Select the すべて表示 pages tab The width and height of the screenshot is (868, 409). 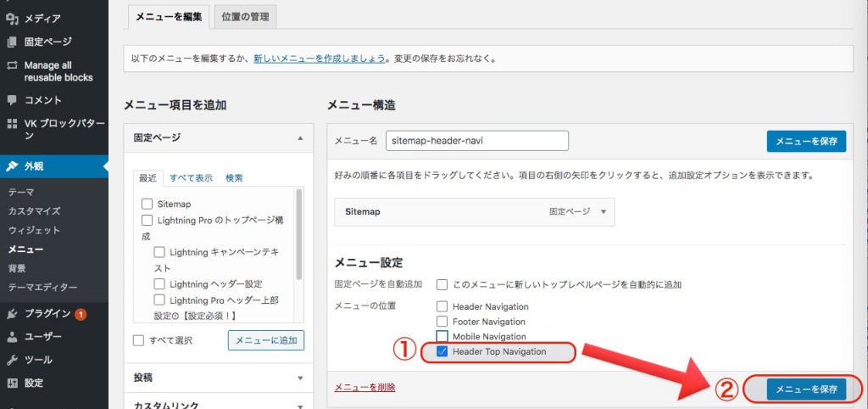point(191,178)
